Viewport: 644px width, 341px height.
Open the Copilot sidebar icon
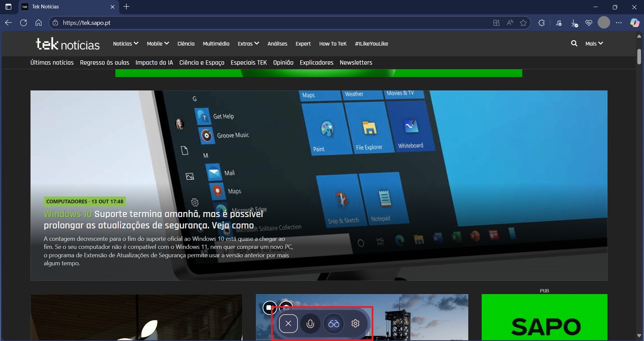pyautogui.click(x=635, y=23)
